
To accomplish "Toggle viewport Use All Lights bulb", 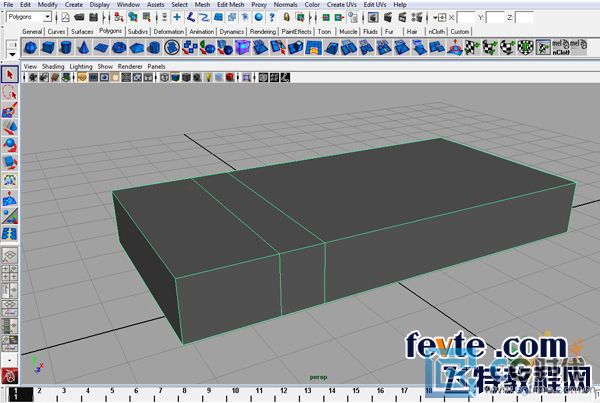I will click(x=208, y=78).
